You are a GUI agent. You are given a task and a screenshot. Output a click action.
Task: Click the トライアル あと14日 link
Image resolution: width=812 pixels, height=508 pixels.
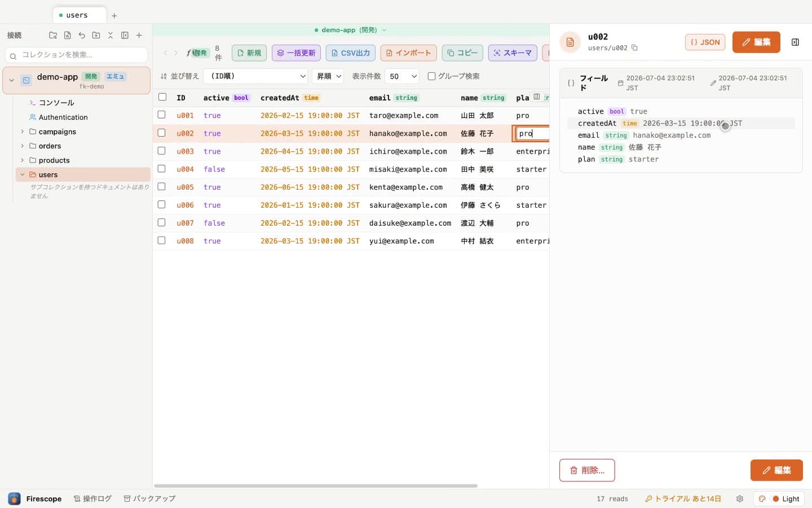(x=683, y=498)
